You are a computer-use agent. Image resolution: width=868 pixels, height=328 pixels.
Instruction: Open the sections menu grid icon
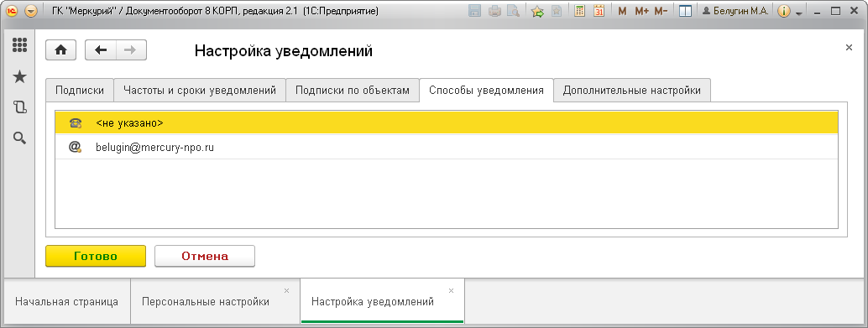(19, 45)
